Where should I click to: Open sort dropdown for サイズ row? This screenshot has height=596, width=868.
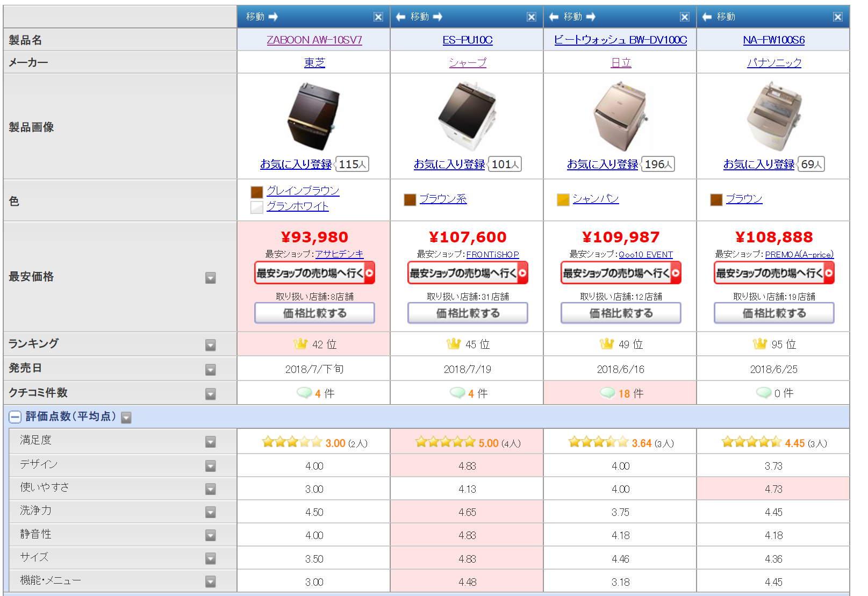click(x=211, y=559)
